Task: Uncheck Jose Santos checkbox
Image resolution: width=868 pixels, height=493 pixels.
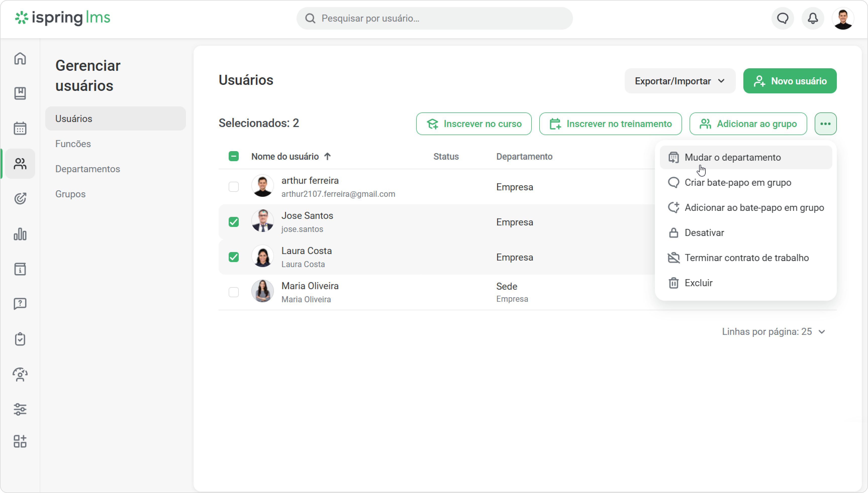Action: click(x=233, y=222)
